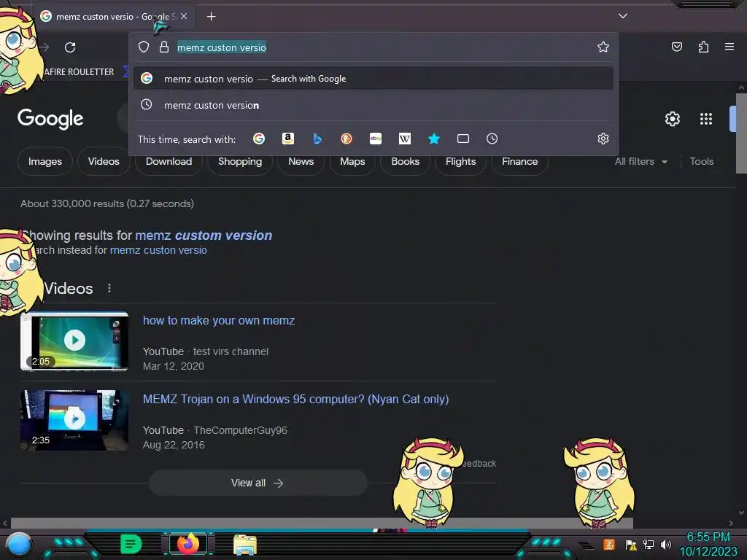The image size is (747, 560).
Task: Switch to the Videos results tab
Action: pyautogui.click(x=104, y=161)
